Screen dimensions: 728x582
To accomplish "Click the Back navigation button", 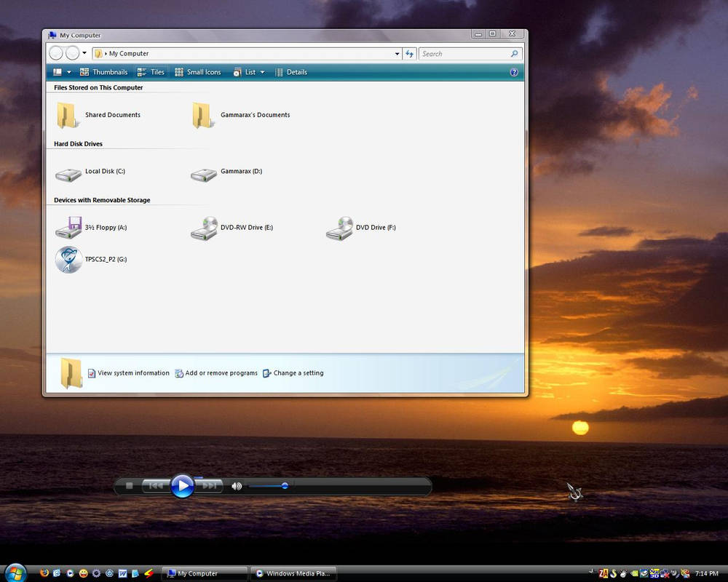I will (x=56, y=53).
